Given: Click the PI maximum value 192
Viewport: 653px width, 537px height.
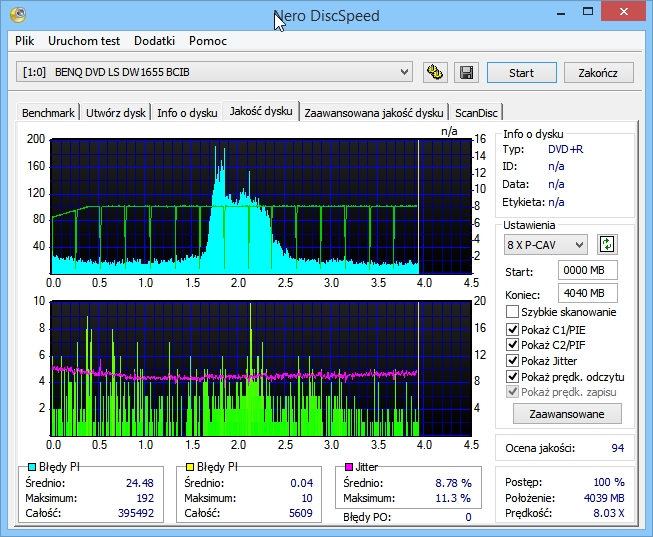Looking at the screenshot, I should click(x=145, y=498).
